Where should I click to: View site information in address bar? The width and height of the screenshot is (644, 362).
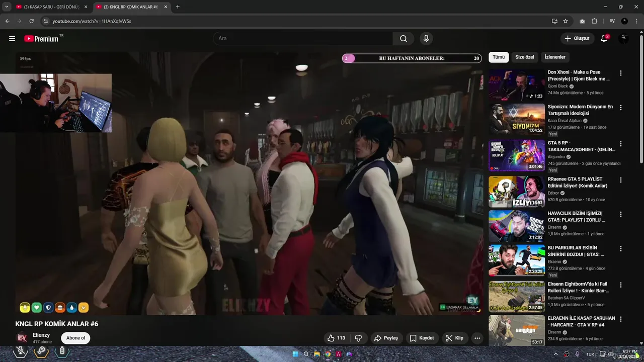pyautogui.click(x=46, y=21)
